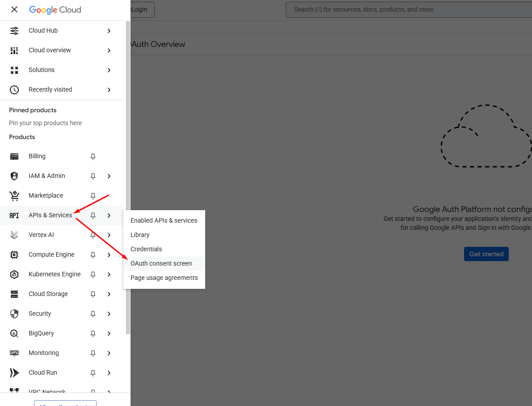Pin Cloud Storage to top products

coord(93,294)
